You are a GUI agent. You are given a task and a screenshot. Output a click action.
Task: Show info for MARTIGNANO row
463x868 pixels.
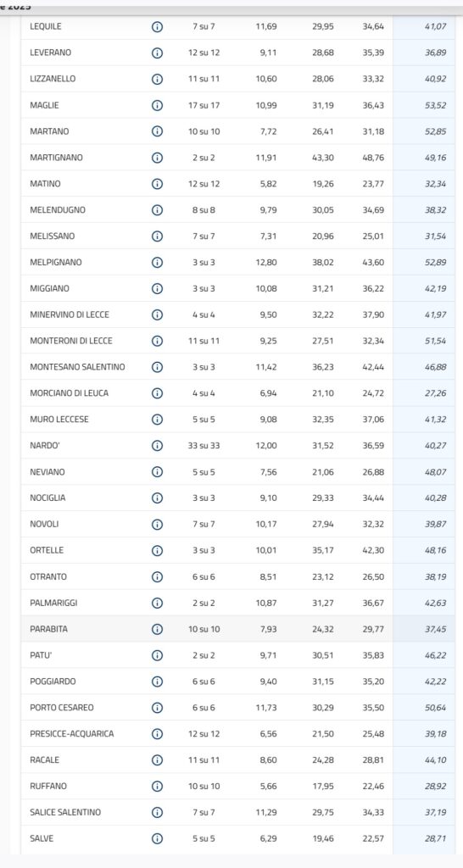tap(157, 158)
